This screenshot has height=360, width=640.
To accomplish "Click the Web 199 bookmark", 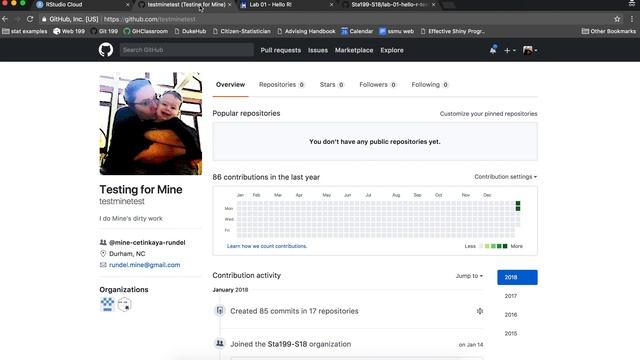I will point(69,31).
